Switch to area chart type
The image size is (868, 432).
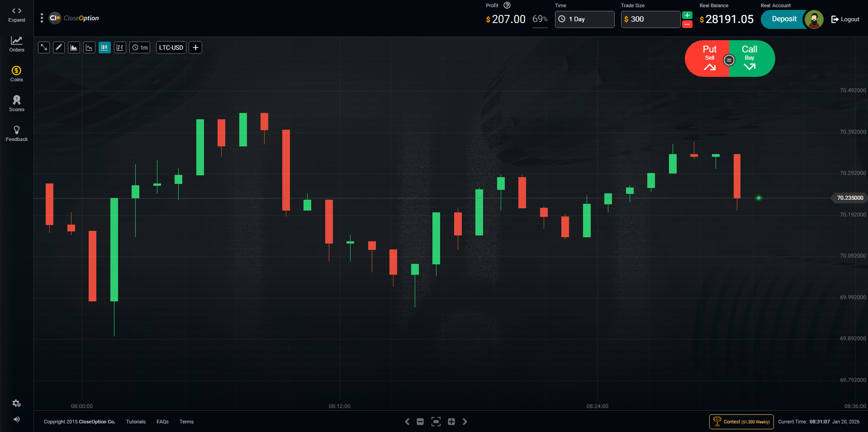pos(74,47)
